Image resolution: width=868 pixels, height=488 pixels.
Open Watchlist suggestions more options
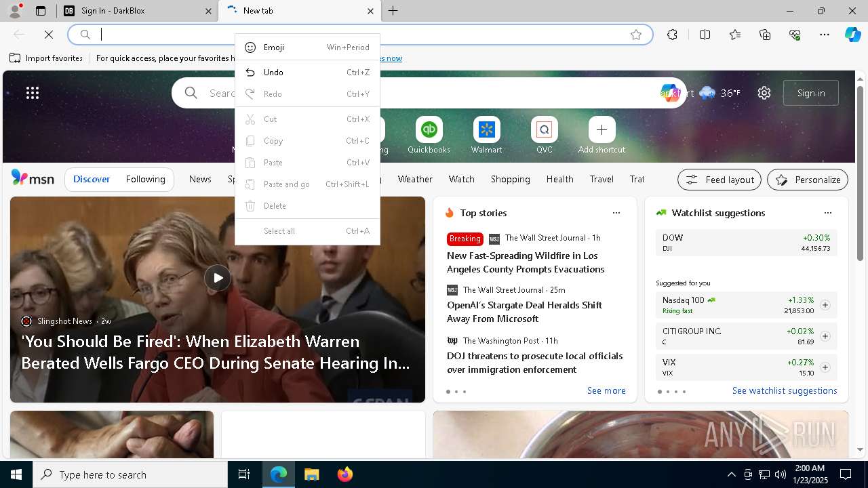[827, 213]
